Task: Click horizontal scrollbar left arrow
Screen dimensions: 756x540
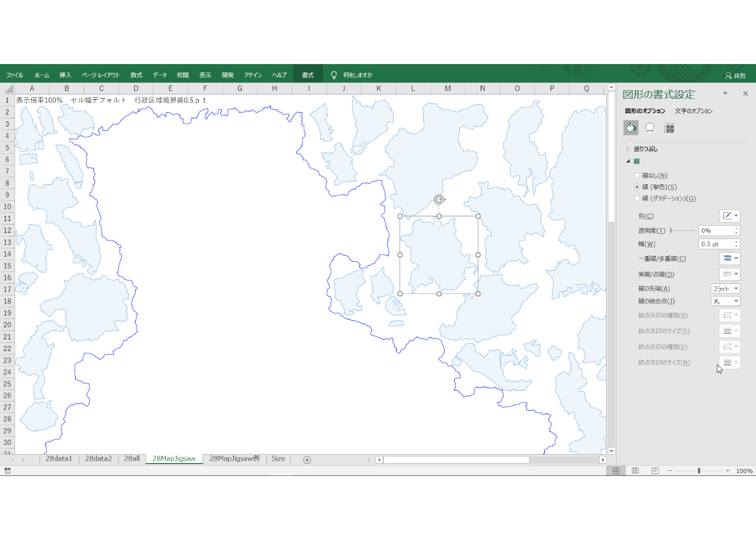Action: pyautogui.click(x=380, y=460)
